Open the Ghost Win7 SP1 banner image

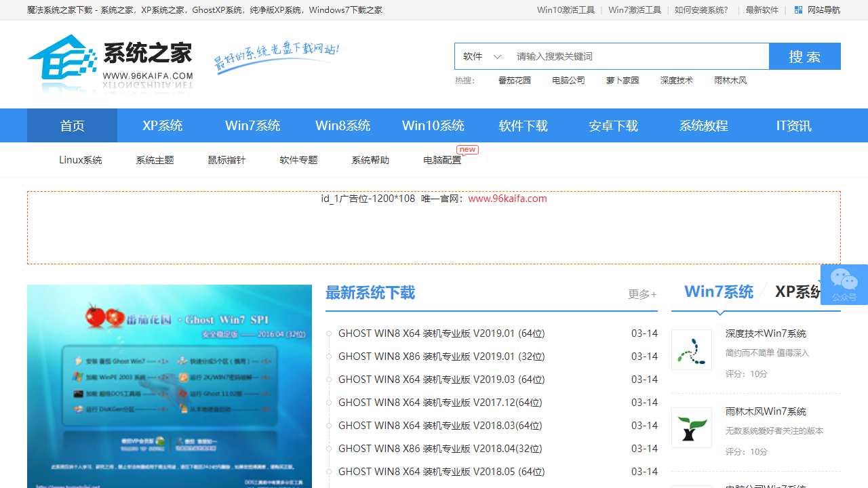(x=170, y=386)
